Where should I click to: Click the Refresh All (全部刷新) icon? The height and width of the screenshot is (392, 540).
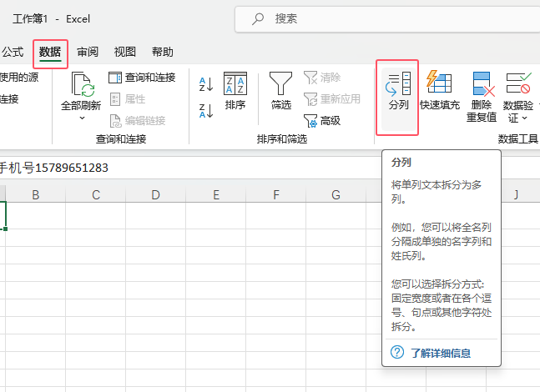click(x=82, y=85)
